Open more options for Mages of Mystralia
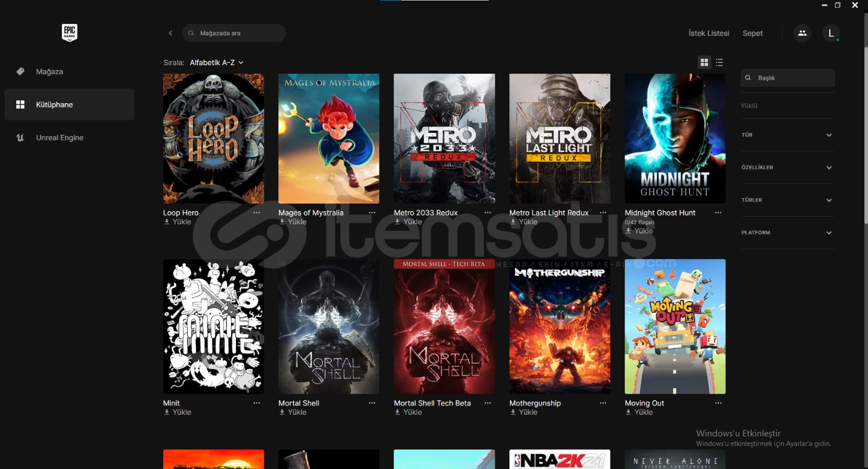This screenshot has height=469, width=868. point(372,213)
